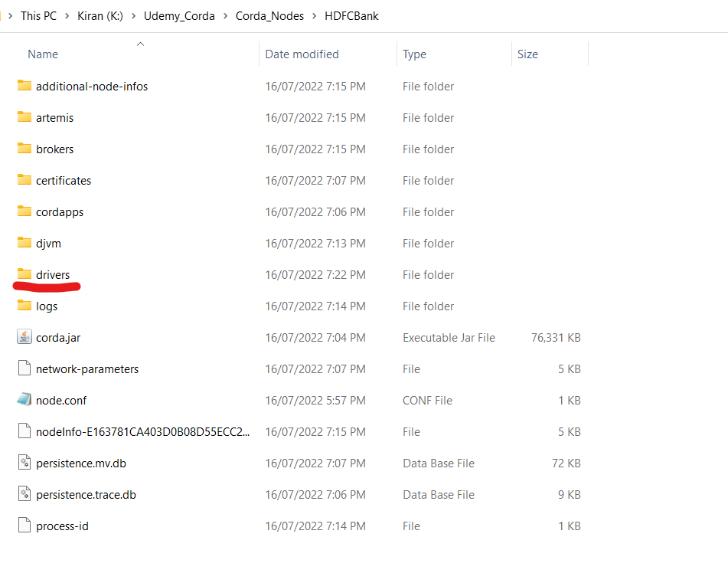Image resolution: width=728 pixels, height=583 pixels.
Task: Select the node.conf file icon
Action: coord(24,399)
